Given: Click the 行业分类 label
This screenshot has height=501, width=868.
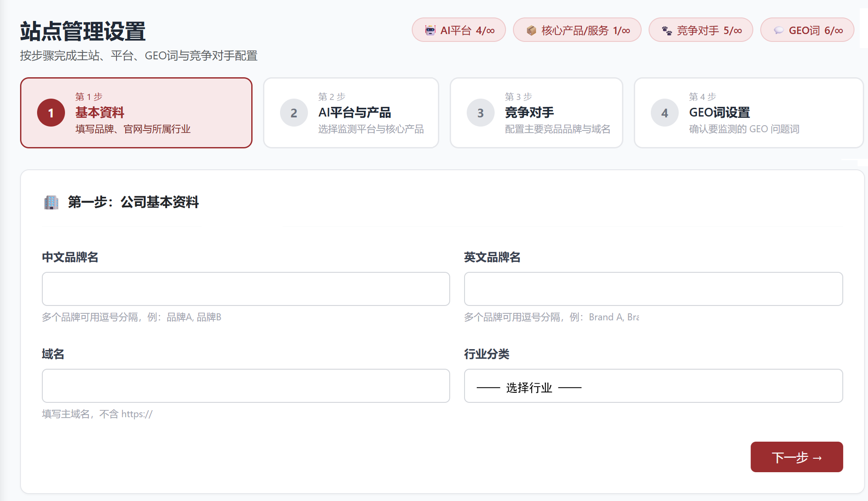Looking at the screenshot, I should tap(487, 354).
